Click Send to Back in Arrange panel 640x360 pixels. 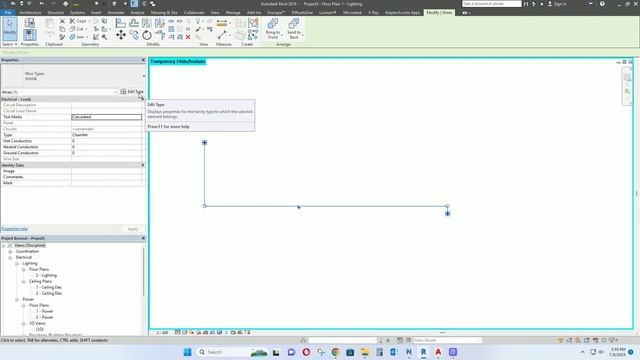click(x=294, y=28)
